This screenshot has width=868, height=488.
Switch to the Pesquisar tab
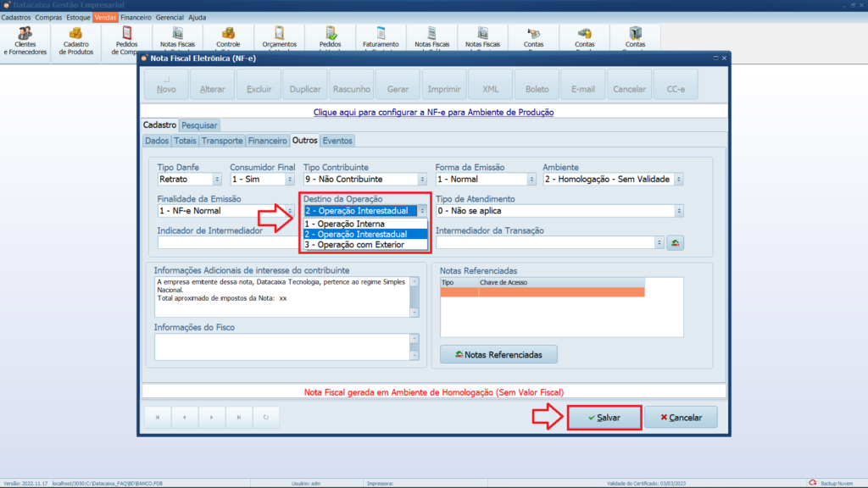pos(199,125)
